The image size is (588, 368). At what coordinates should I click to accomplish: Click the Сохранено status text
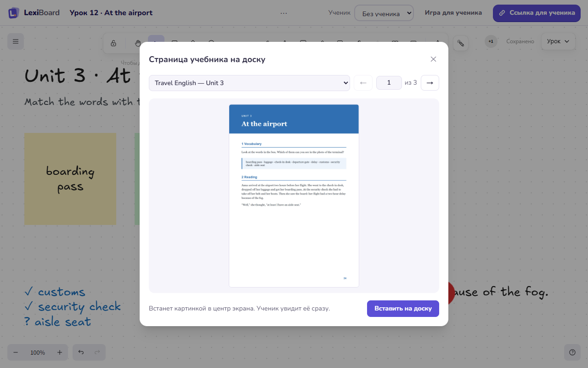[x=520, y=41]
